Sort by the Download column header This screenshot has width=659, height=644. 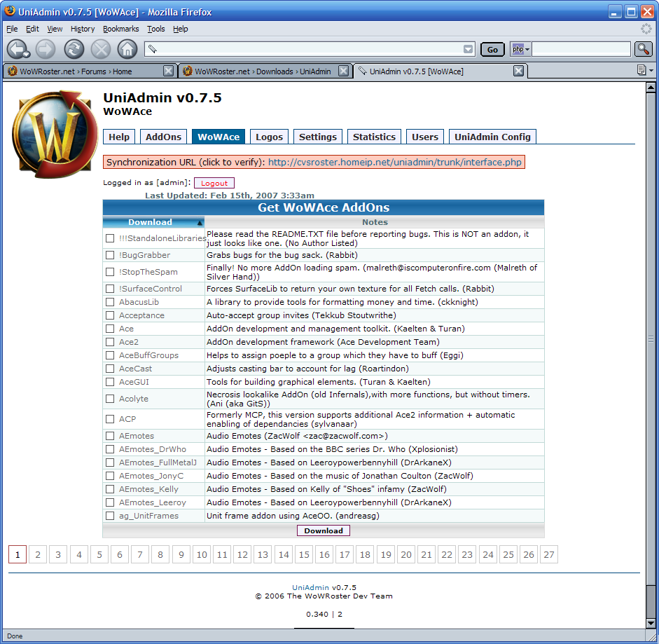point(153,222)
